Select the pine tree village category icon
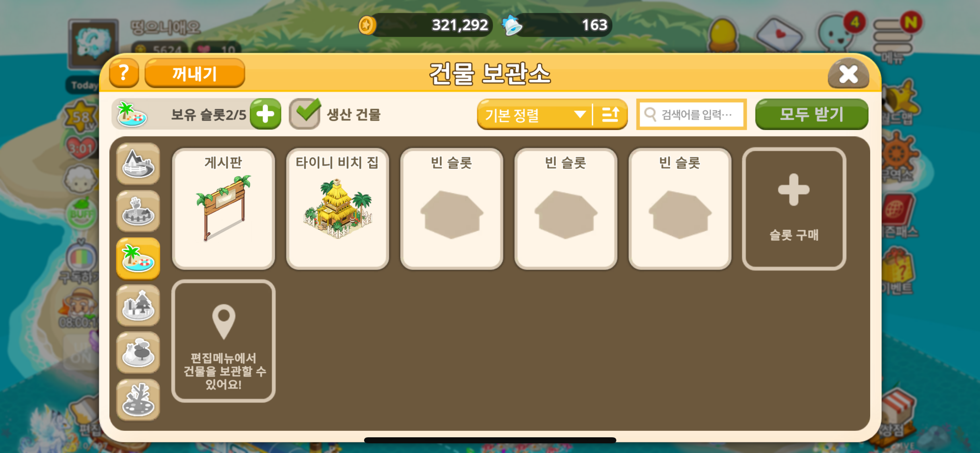 (x=138, y=306)
